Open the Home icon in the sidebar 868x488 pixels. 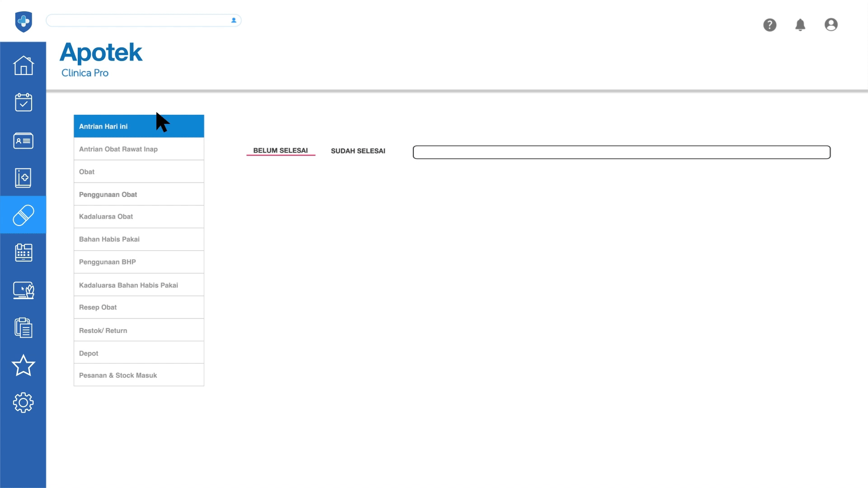coord(23,66)
